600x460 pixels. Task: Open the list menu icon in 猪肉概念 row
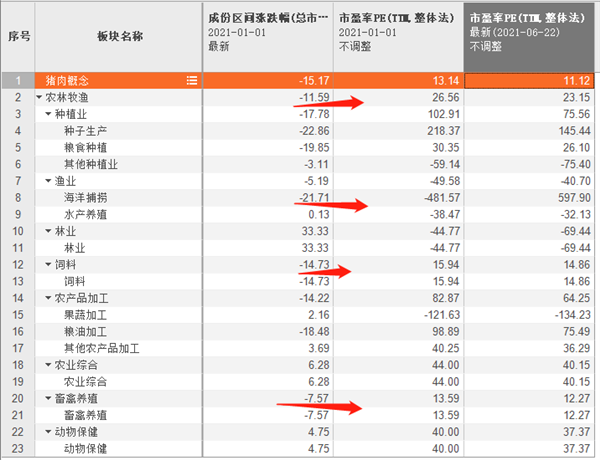coord(191,79)
